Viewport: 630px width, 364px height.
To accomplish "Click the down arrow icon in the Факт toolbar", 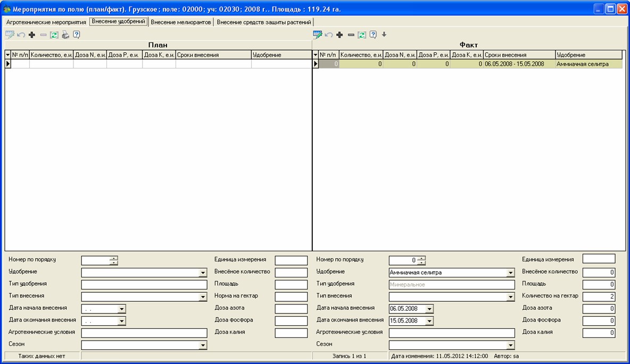I will pos(384,35).
